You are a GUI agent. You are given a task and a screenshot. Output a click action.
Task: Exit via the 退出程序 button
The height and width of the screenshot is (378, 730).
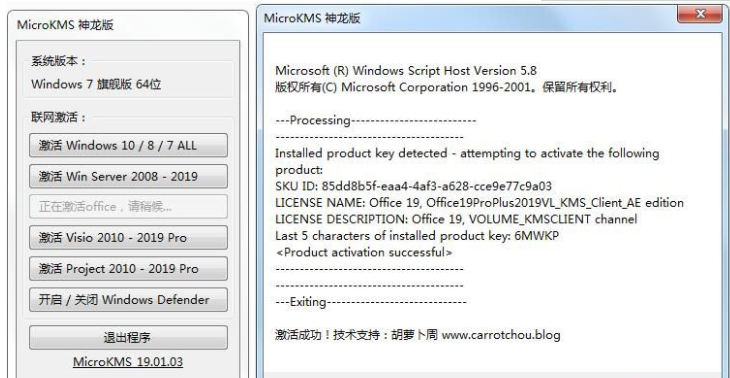tap(128, 338)
